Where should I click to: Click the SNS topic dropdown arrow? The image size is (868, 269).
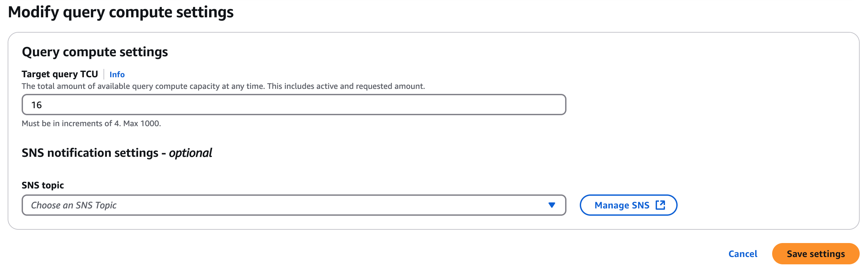tap(551, 205)
